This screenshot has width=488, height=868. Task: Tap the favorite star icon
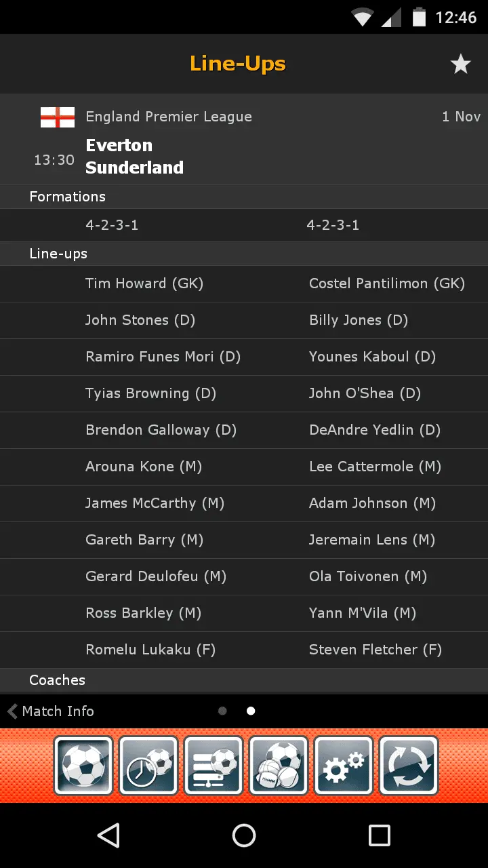coord(461,64)
